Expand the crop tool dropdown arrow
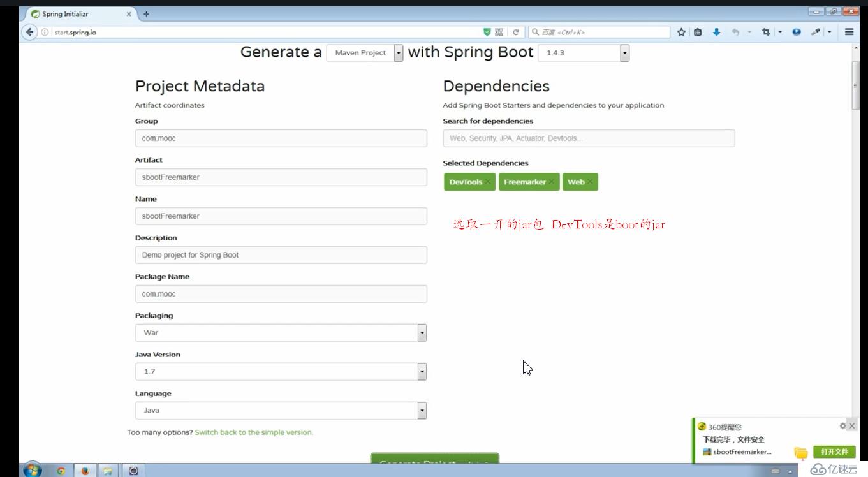Screen dimensions: 868x477 pos(779,32)
